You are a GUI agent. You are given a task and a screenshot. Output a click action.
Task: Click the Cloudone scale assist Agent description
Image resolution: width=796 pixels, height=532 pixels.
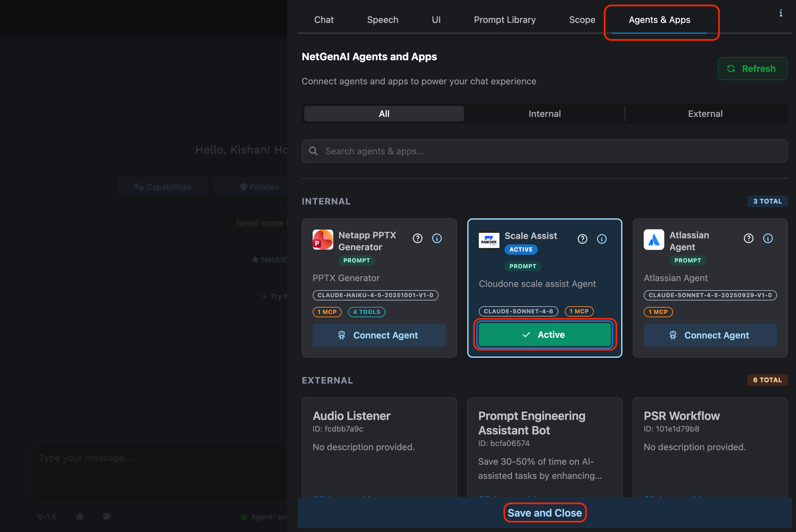[537, 284]
